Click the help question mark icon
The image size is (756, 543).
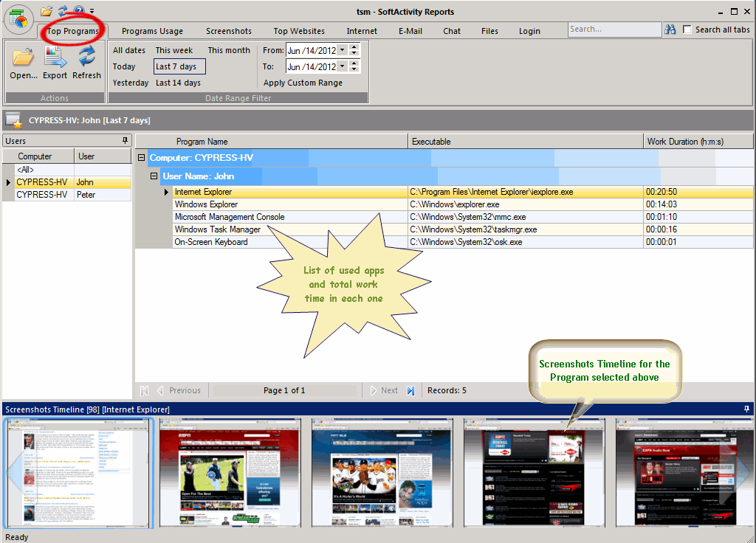pyautogui.click(x=78, y=10)
